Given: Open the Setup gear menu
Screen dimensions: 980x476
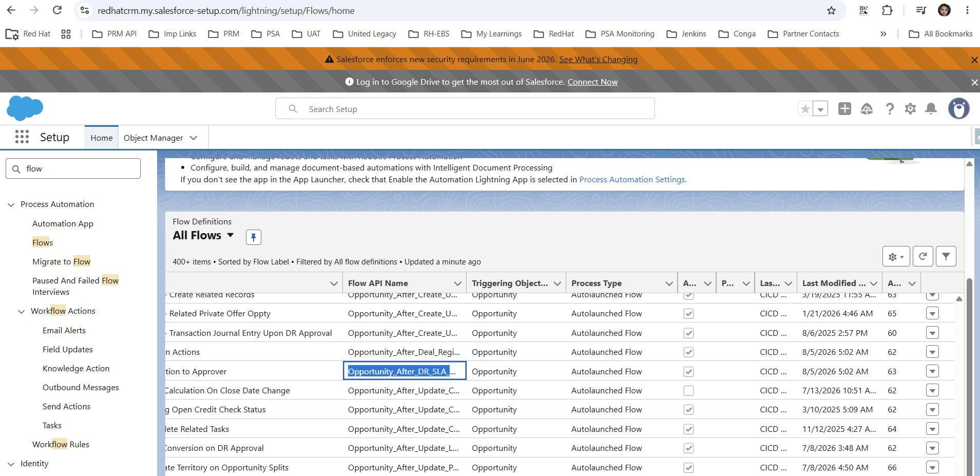Looking at the screenshot, I should (910, 108).
